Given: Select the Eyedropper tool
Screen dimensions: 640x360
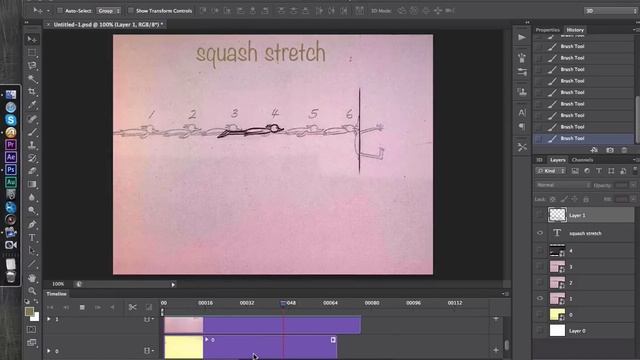Looking at the screenshot, I should (32, 105).
